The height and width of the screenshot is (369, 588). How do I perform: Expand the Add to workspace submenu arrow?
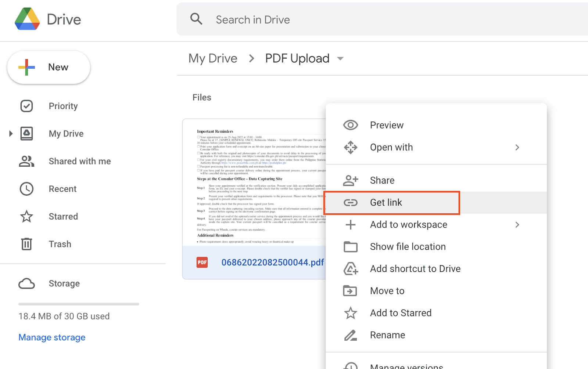[x=517, y=225]
